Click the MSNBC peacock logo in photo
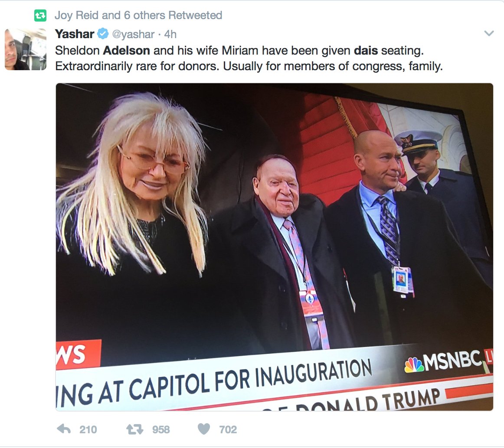 tap(414, 365)
